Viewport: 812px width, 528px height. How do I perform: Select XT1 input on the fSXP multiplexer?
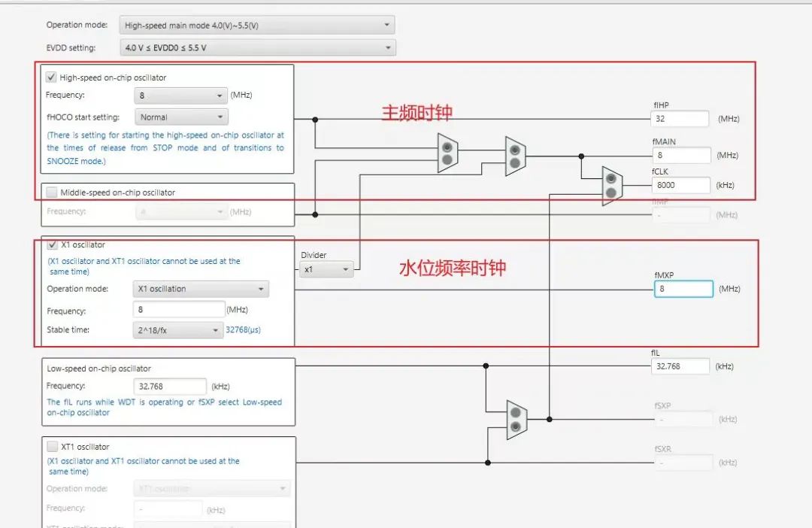pyautogui.click(x=515, y=426)
